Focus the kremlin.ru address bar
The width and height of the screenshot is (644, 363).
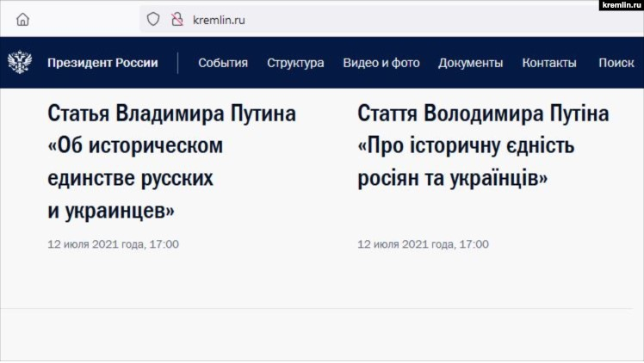[390, 19]
